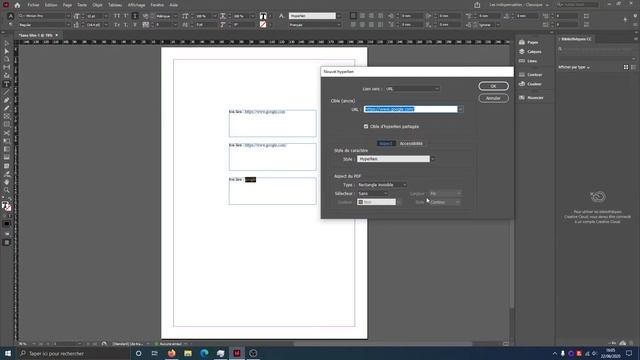Expand the URL history dropdown arrow
This screenshot has width=640, height=360.
(x=460, y=109)
